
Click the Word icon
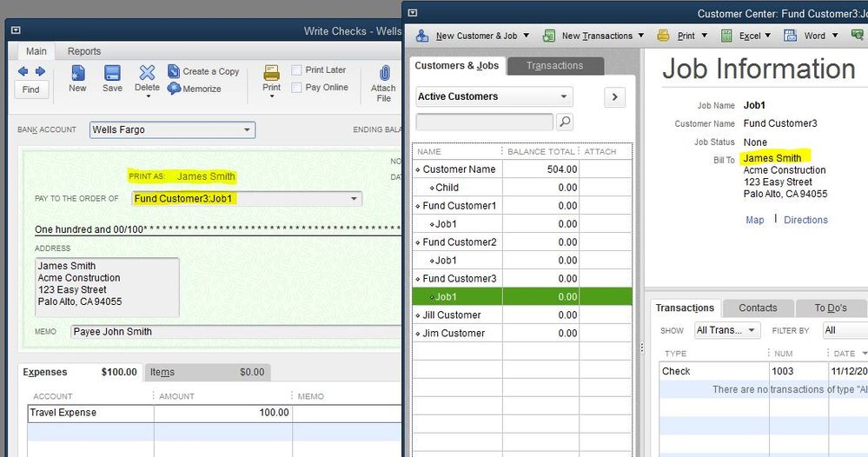[790, 36]
